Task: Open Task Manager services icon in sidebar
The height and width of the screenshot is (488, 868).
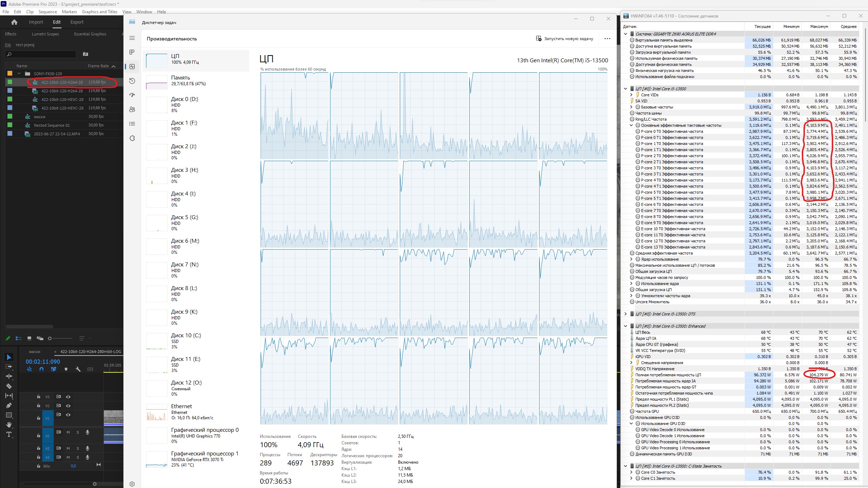Action: 132,138
